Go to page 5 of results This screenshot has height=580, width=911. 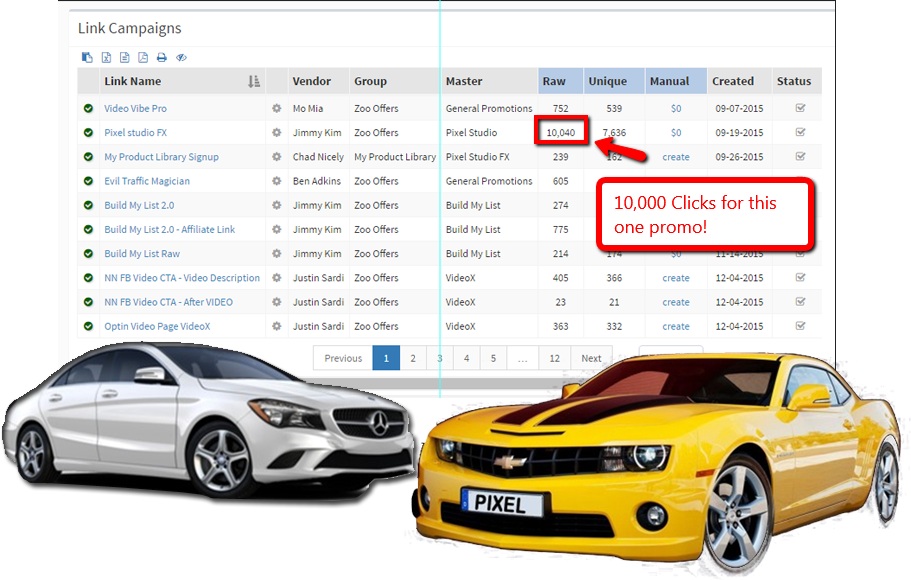tap(493, 358)
